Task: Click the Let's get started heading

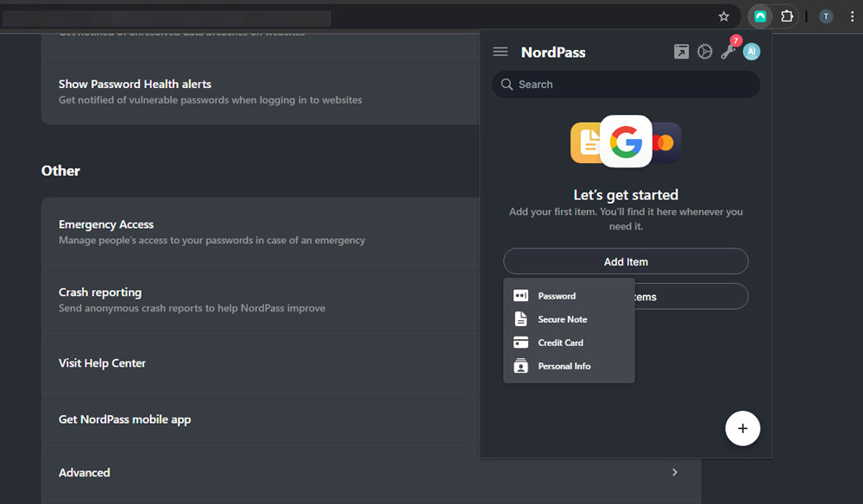Action: pos(626,195)
